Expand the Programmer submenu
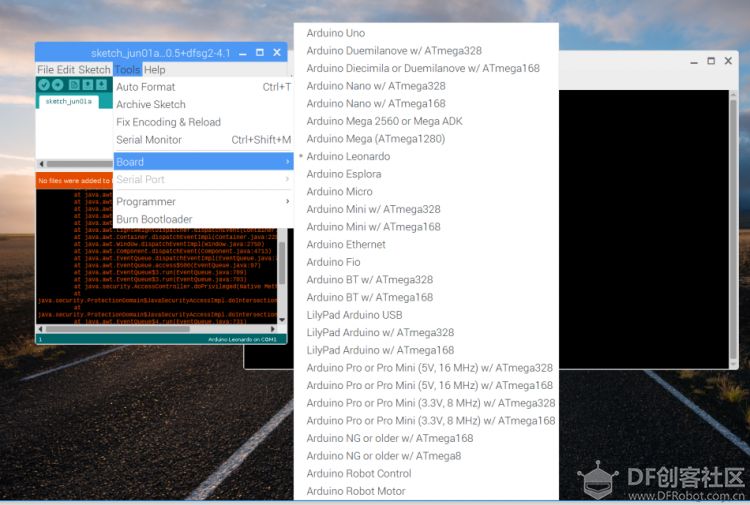Image resolution: width=750 pixels, height=505 pixels. [203, 201]
